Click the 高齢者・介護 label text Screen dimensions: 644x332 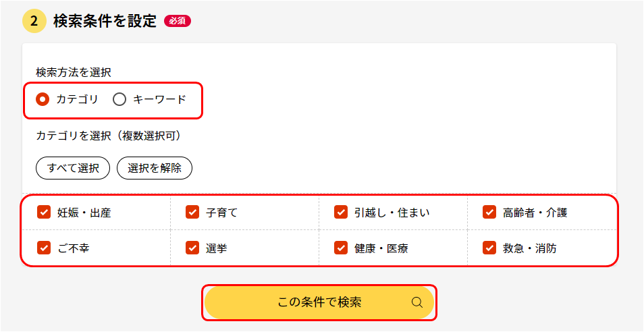(535, 213)
